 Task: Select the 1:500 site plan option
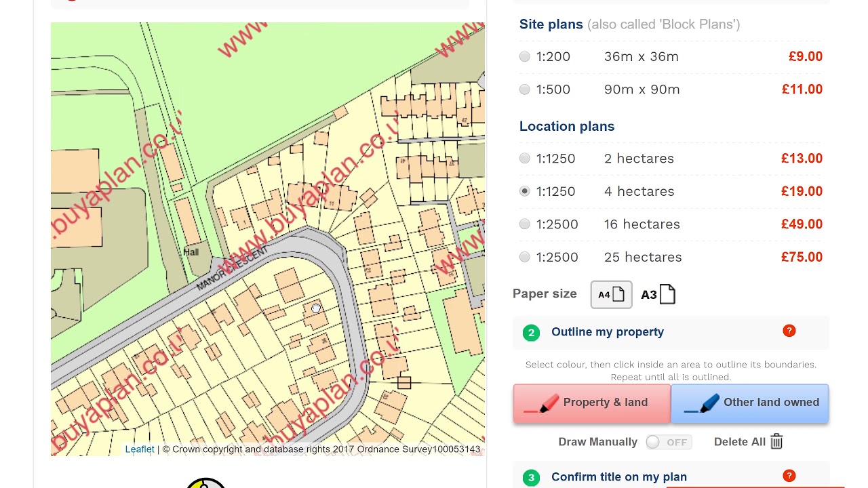(525, 89)
